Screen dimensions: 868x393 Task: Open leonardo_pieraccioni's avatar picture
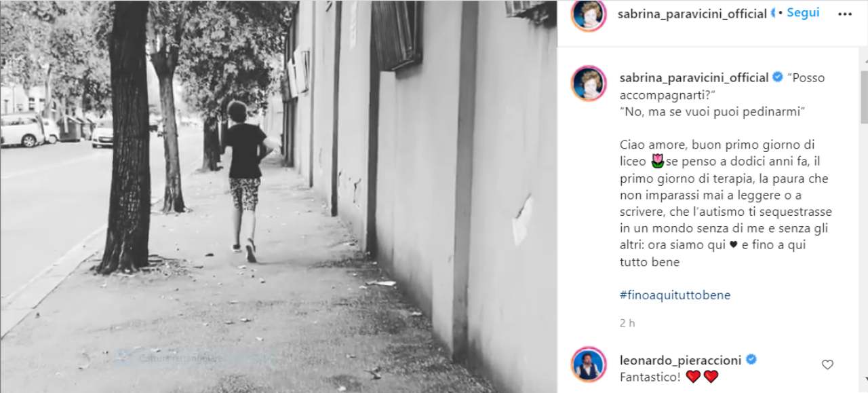[589, 364]
